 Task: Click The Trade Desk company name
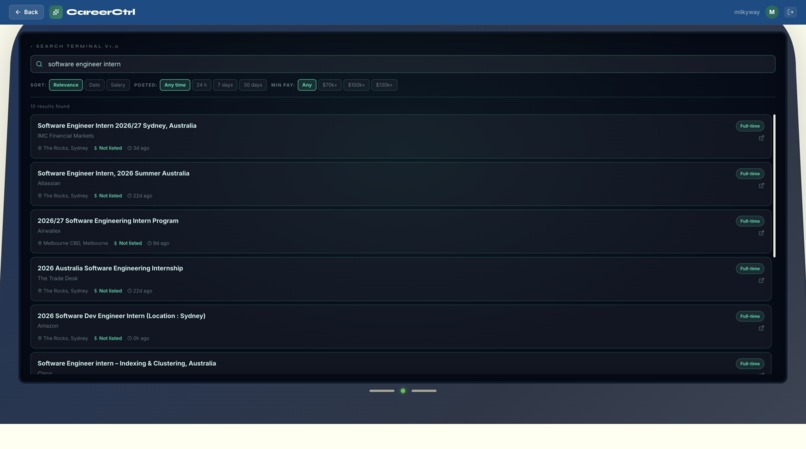pyautogui.click(x=58, y=278)
